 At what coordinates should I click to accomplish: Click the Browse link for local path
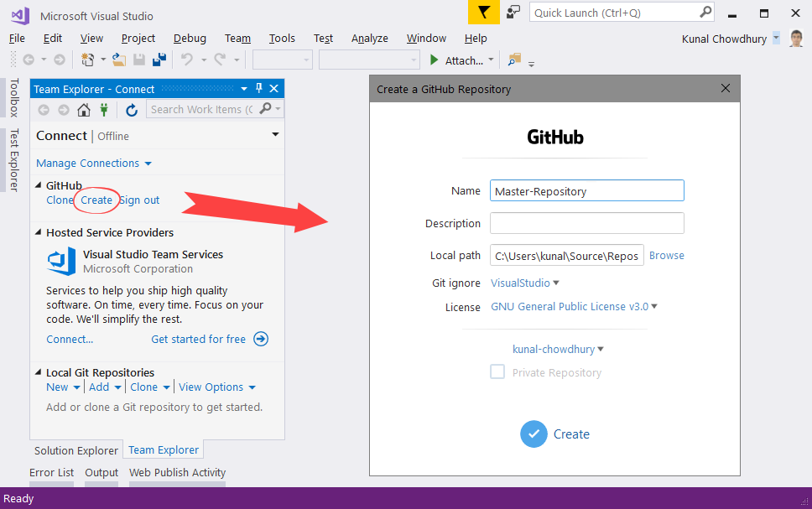pyautogui.click(x=667, y=255)
